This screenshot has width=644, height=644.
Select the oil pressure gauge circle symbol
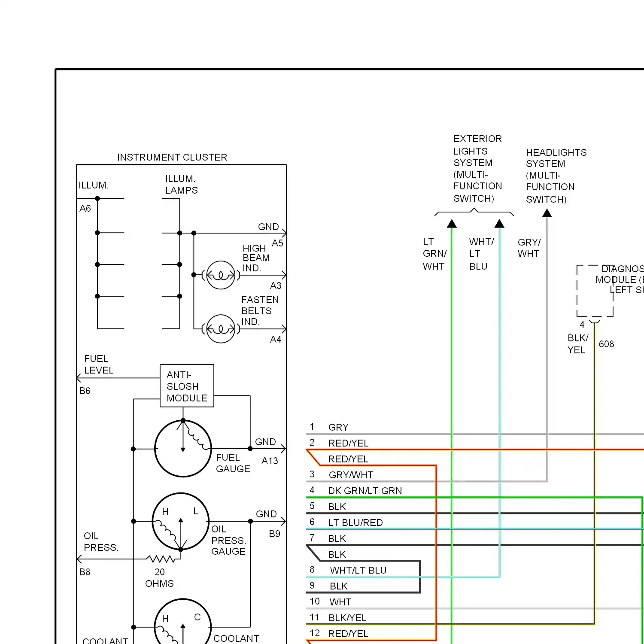[181, 521]
